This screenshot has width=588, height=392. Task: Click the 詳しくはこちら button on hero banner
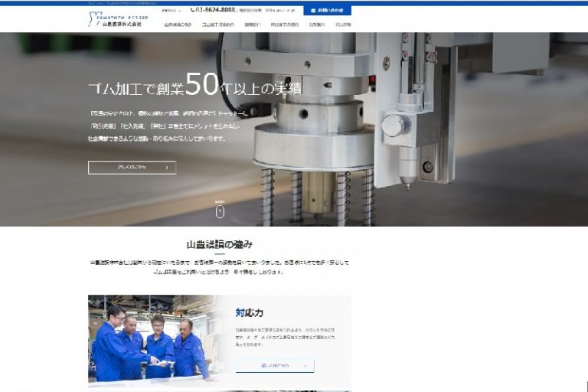coord(132,168)
